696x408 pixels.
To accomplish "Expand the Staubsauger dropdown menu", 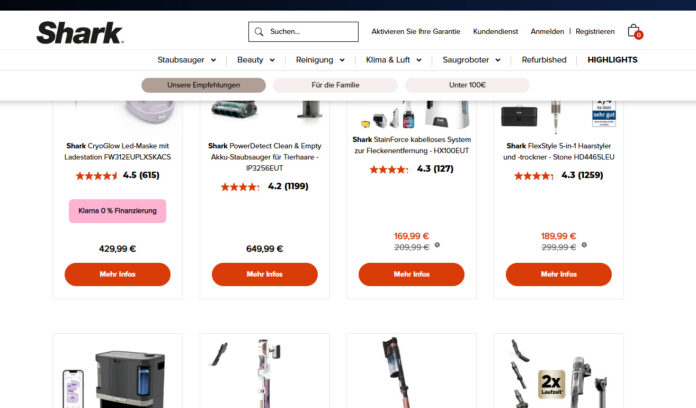I will pyautogui.click(x=186, y=60).
